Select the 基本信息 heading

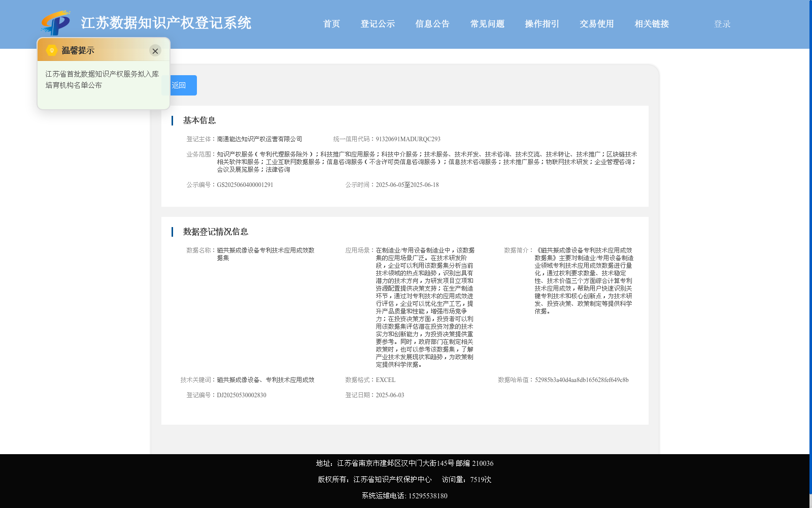pos(199,120)
